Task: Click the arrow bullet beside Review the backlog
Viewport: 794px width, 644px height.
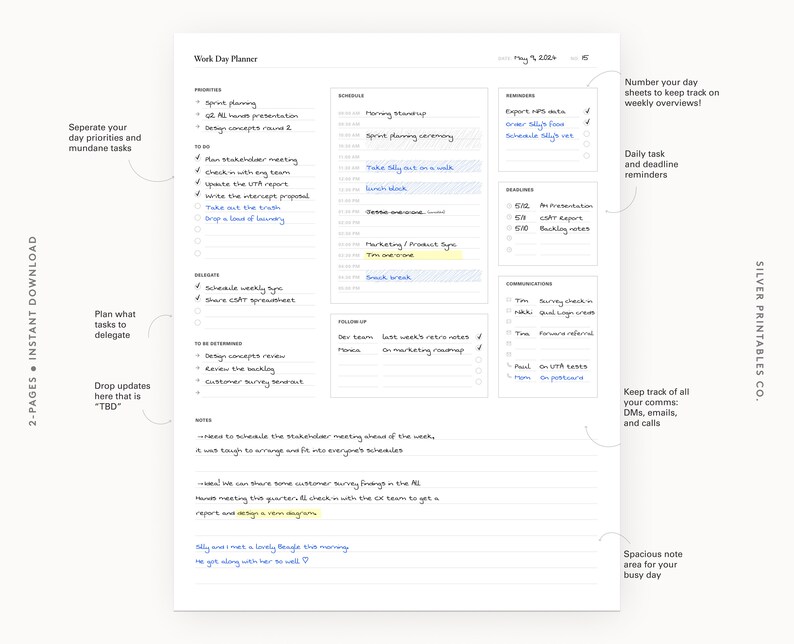Action: [x=197, y=368]
